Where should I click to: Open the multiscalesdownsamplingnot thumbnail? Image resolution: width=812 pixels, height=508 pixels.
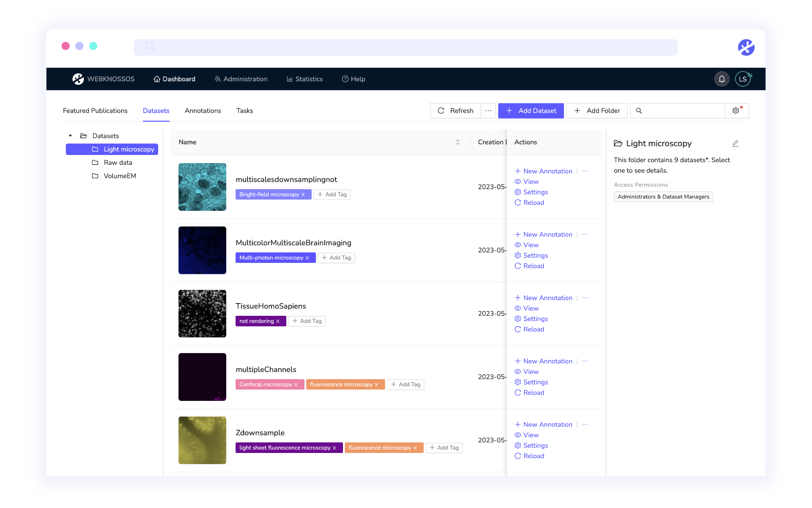[202, 187]
